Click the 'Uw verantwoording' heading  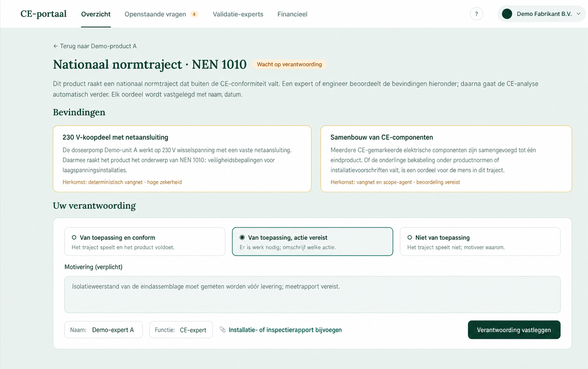tap(94, 205)
